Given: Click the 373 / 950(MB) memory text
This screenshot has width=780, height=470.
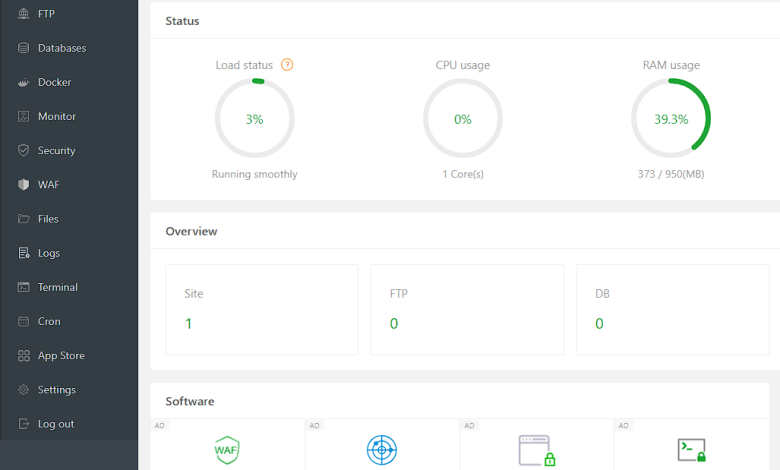Looking at the screenshot, I should tap(671, 174).
